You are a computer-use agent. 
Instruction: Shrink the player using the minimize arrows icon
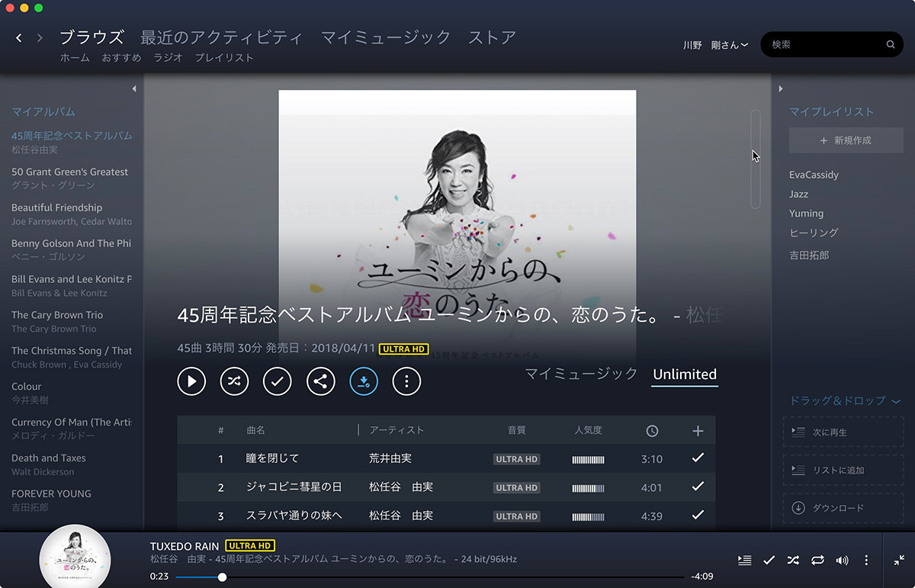(x=899, y=561)
